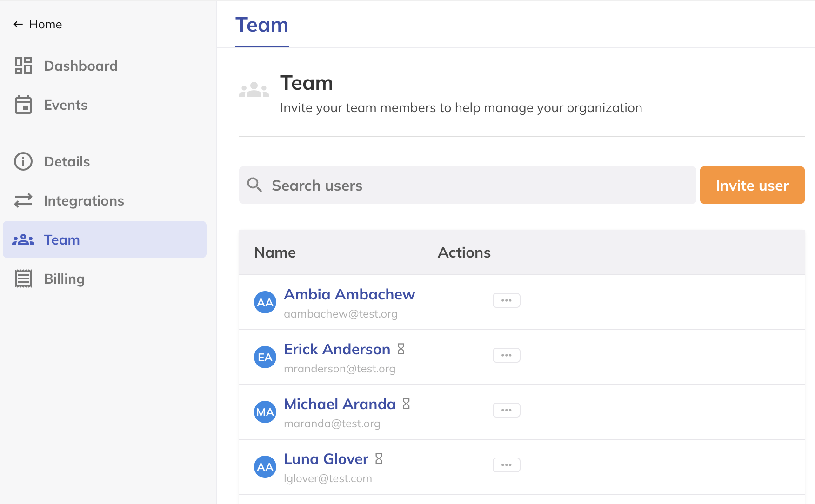This screenshot has width=815, height=504.
Task: Click the Details info circle icon
Action: (x=23, y=161)
